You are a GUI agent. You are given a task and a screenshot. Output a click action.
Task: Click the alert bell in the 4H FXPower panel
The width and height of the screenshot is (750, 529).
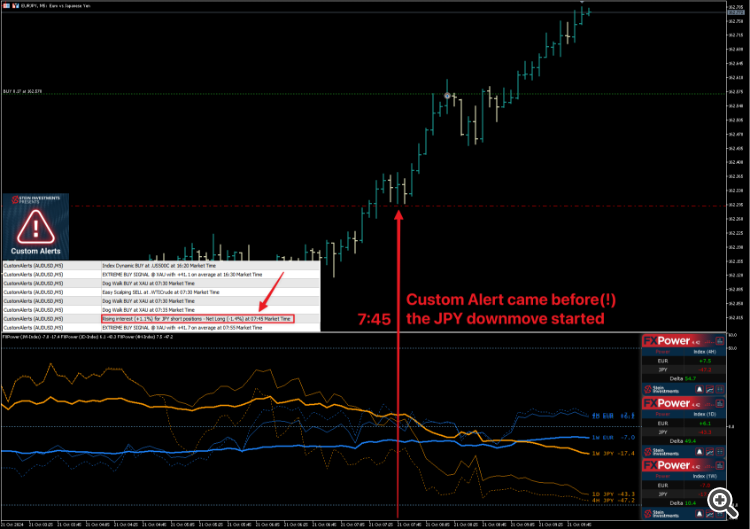(699, 389)
